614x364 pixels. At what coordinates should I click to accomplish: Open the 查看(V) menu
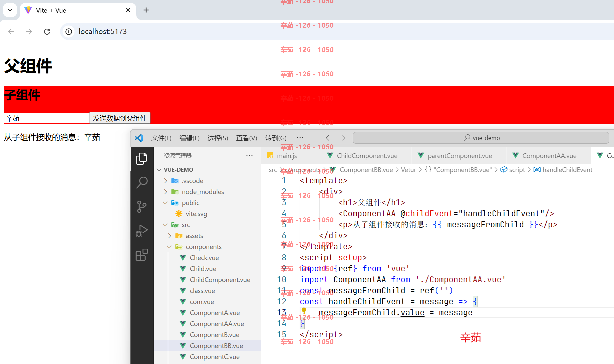pyautogui.click(x=246, y=138)
